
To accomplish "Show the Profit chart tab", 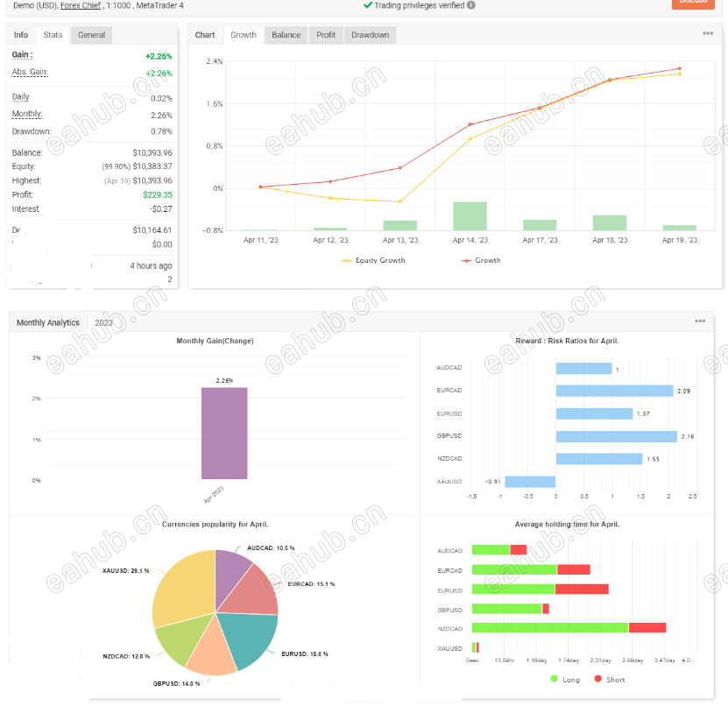I will (x=326, y=35).
